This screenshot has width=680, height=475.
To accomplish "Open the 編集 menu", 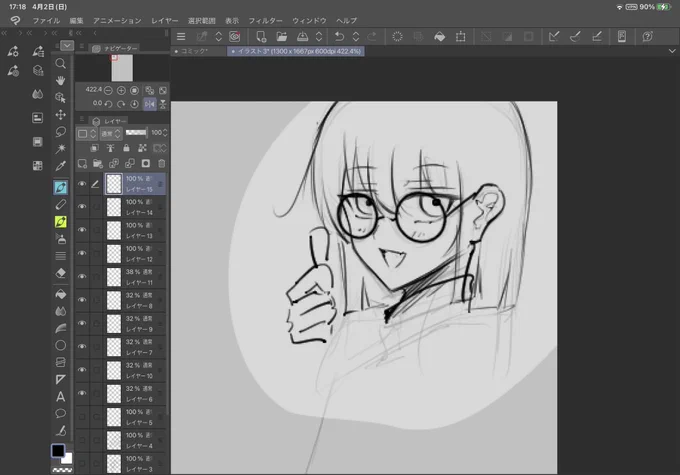I will pos(76,20).
